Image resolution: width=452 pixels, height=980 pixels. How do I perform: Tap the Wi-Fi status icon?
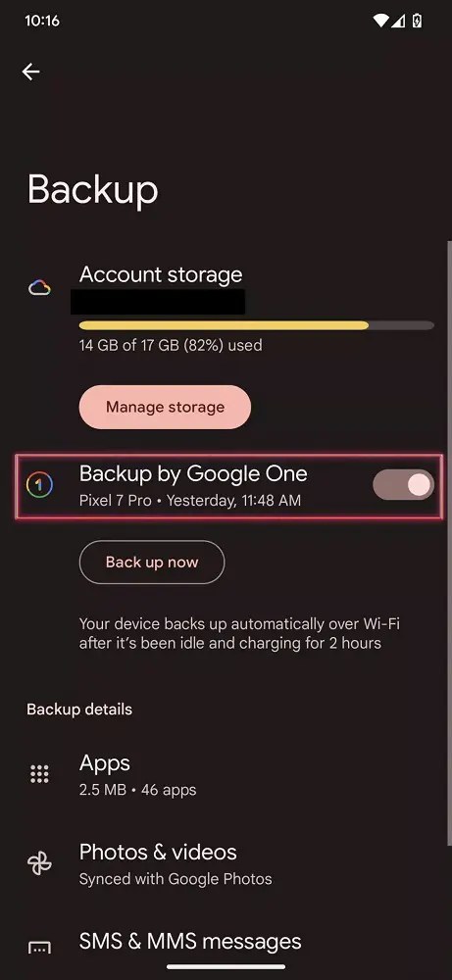pyautogui.click(x=380, y=22)
